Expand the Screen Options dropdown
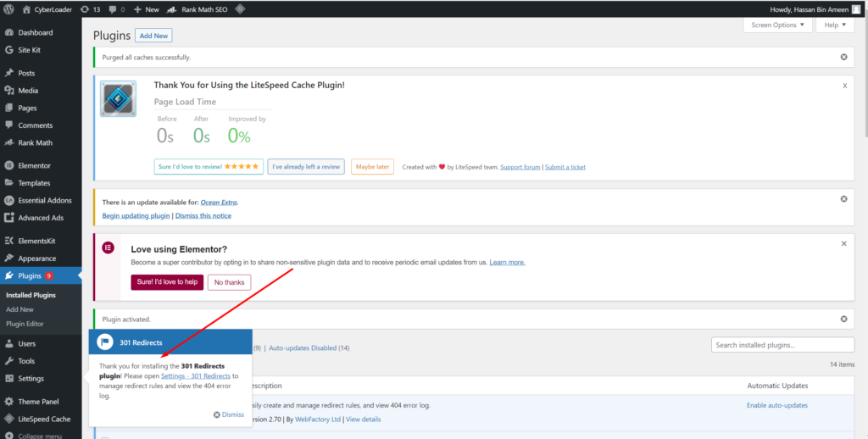This screenshot has width=868, height=439. click(x=777, y=25)
